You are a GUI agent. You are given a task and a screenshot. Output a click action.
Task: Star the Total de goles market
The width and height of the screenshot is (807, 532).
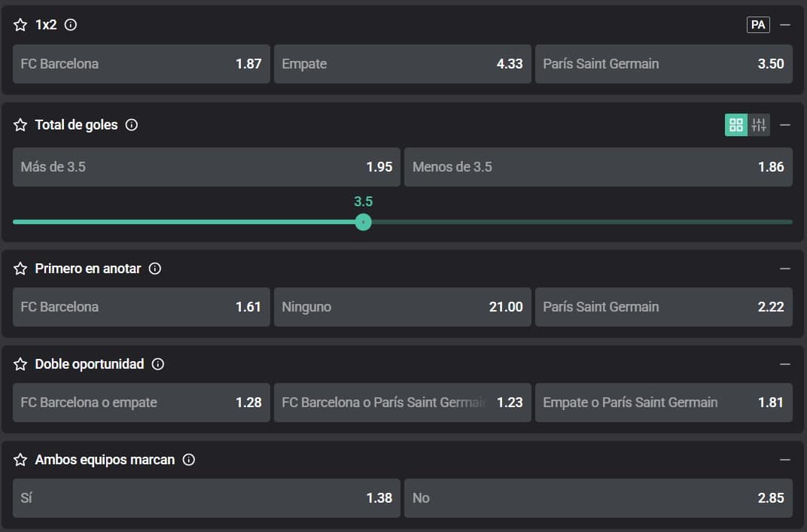20,125
